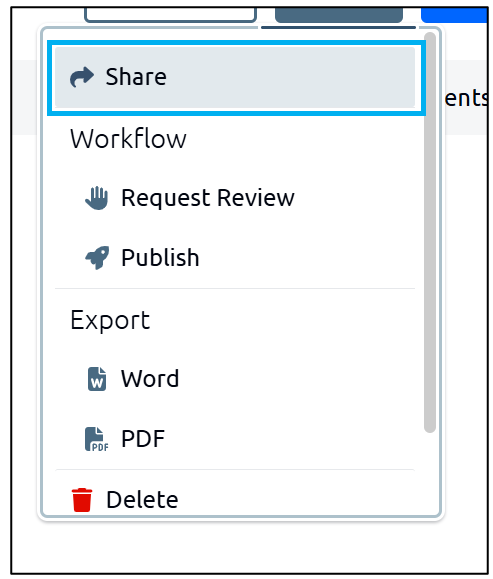Click the dark slate button above menu

(339, 15)
